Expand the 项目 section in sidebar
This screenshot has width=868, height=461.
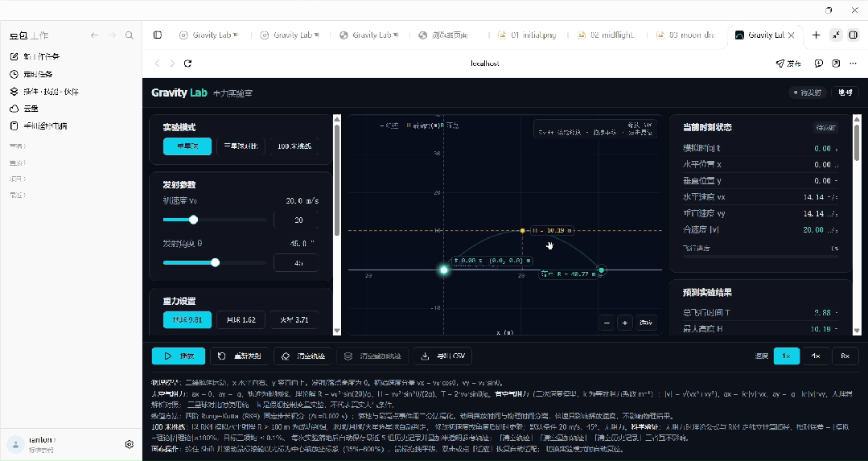[18, 179]
